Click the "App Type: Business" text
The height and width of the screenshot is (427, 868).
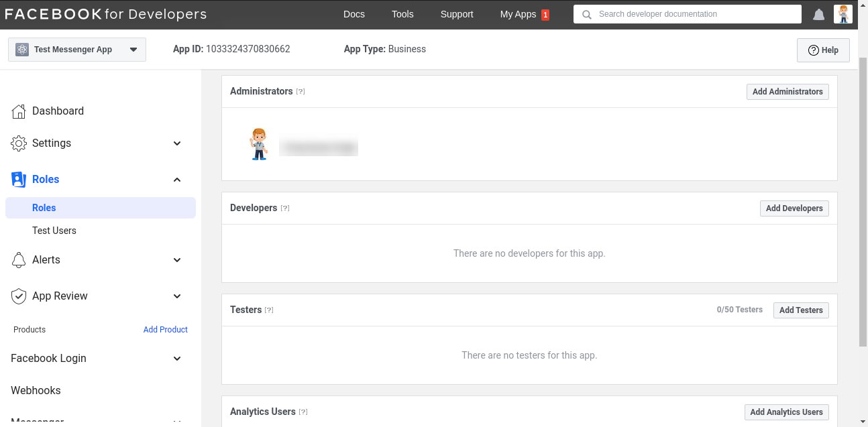384,49
